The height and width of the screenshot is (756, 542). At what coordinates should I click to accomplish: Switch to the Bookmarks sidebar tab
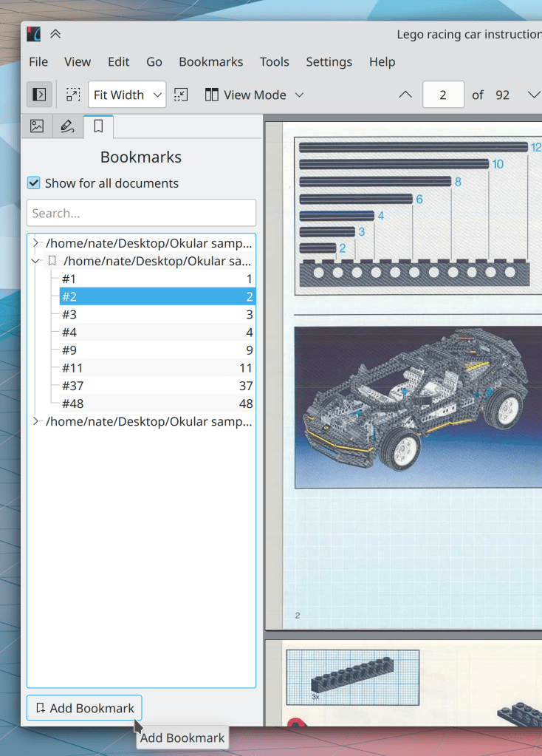coord(98,126)
